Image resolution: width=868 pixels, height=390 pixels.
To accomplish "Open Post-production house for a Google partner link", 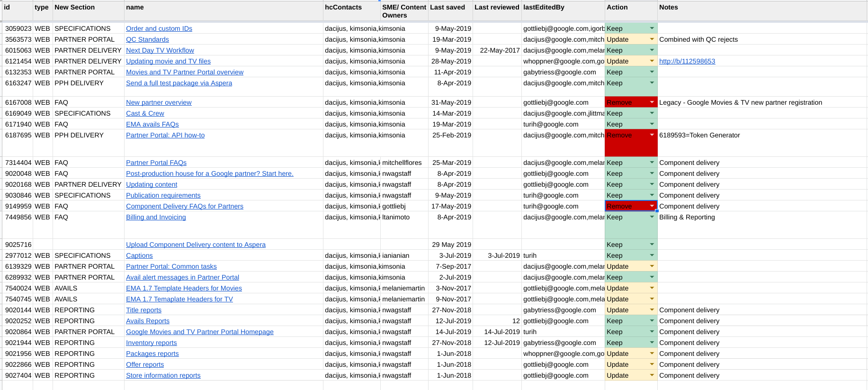I will (210, 173).
